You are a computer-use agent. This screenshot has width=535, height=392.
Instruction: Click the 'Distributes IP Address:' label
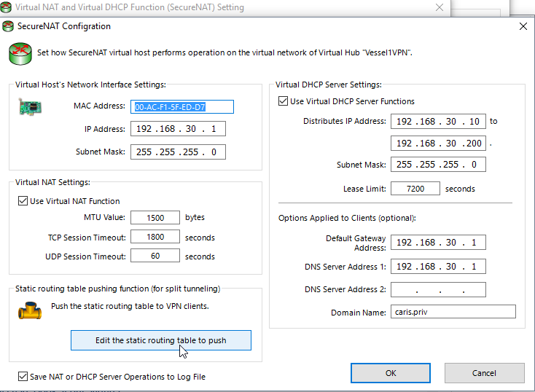pyautogui.click(x=345, y=121)
